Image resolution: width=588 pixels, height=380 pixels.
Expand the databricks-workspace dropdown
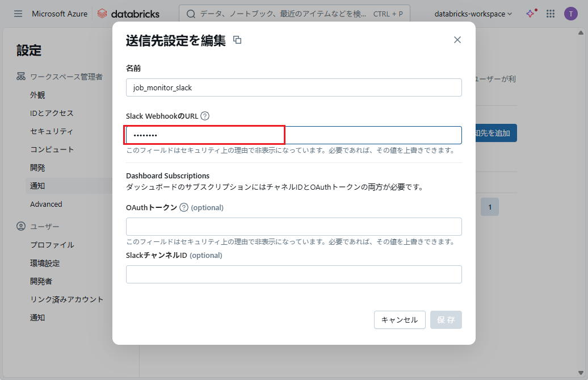coord(473,14)
